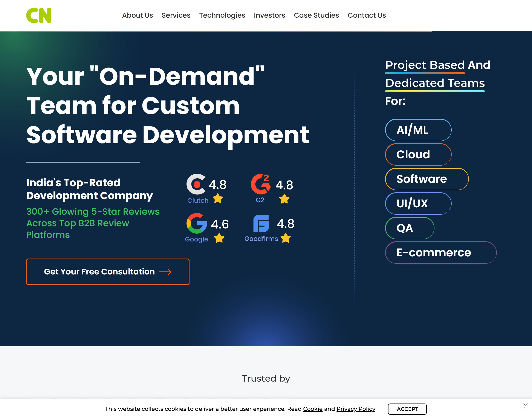Open the About Us menu
This screenshot has width=532, height=419.
coord(138,15)
